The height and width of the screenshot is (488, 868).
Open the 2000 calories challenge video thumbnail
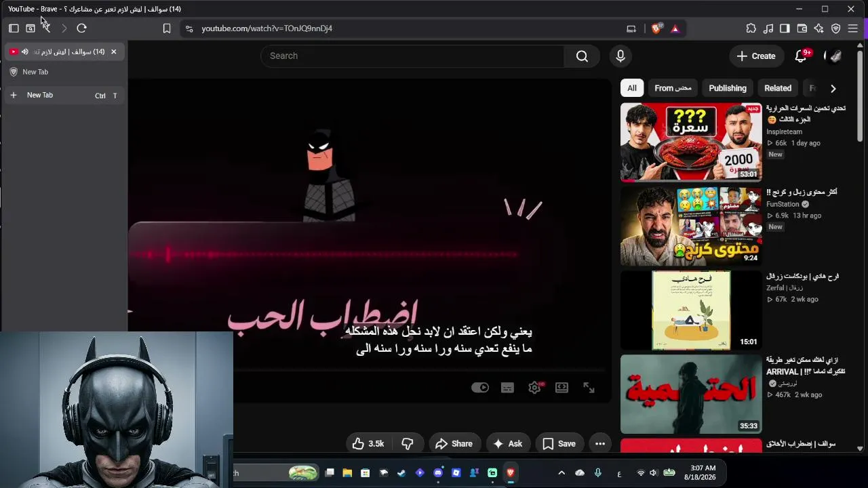click(x=691, y=142)
